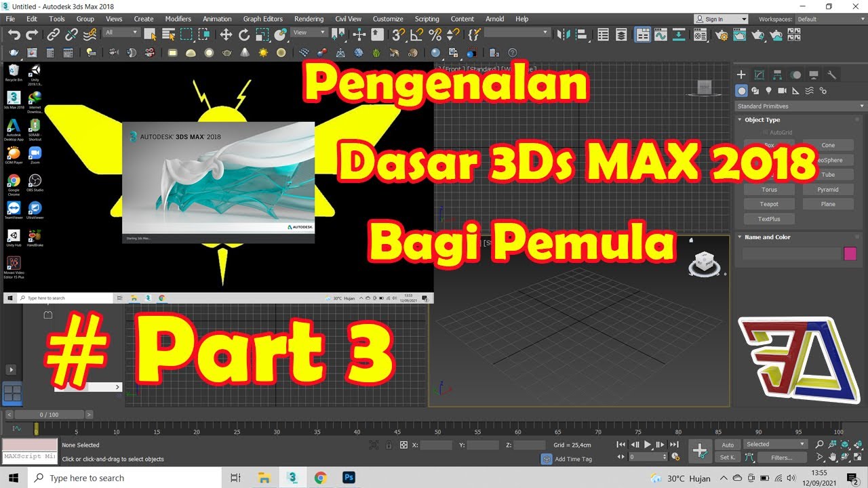
Task: Click the time slider 0 / 100 handle
Action: pyautogui.click(x=49, y=414)
